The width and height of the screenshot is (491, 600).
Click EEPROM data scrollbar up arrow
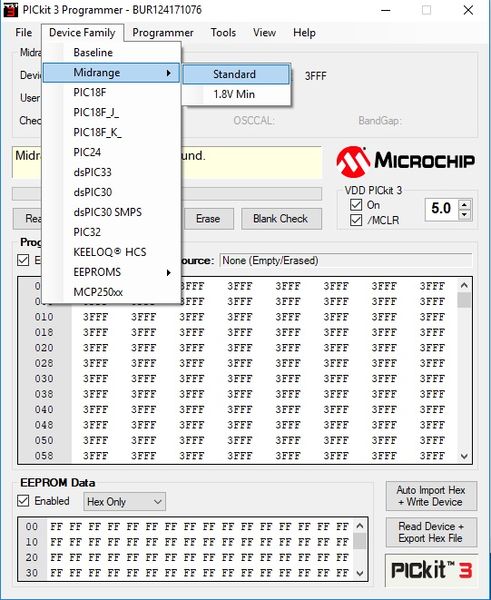point(360,526)
